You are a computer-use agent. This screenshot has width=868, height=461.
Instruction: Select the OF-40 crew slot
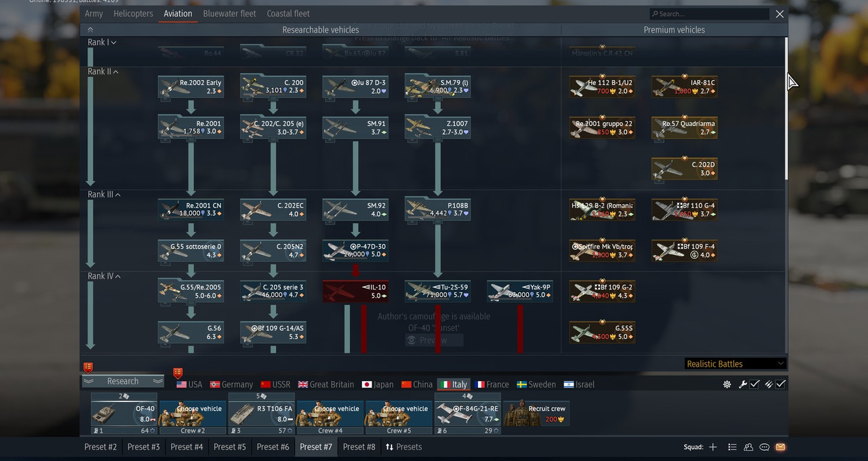(124, 413)
